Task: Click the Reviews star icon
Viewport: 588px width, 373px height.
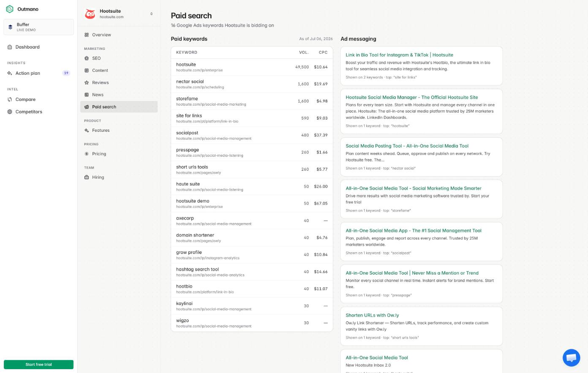Action: point(87,83)
